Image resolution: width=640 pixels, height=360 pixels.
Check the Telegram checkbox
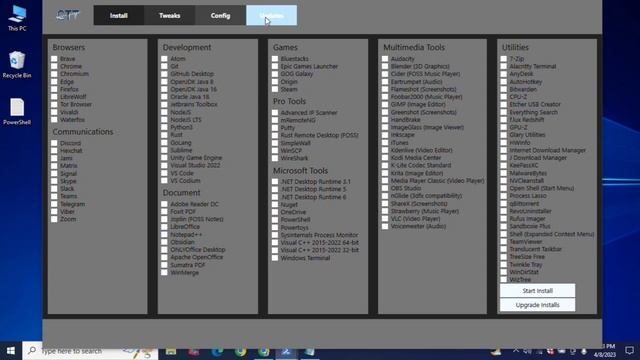(x=54, y=204)
